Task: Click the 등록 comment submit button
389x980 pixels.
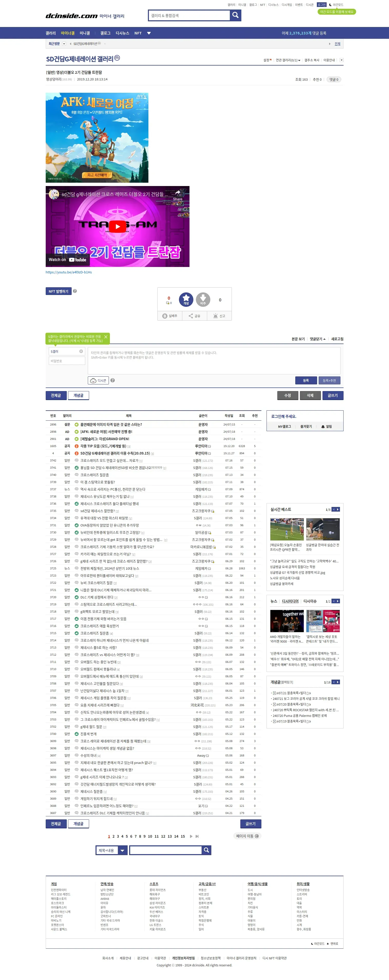Action: coord(306,381)
